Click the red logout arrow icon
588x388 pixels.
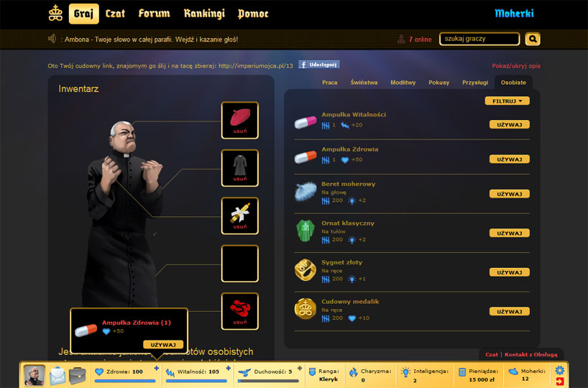click(x=560, y=382)
